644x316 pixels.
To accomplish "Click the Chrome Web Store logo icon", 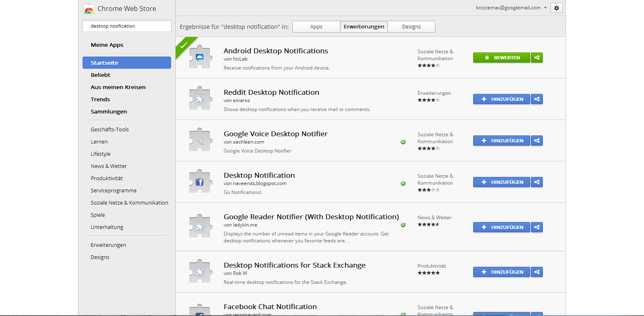I will (89, 9).
